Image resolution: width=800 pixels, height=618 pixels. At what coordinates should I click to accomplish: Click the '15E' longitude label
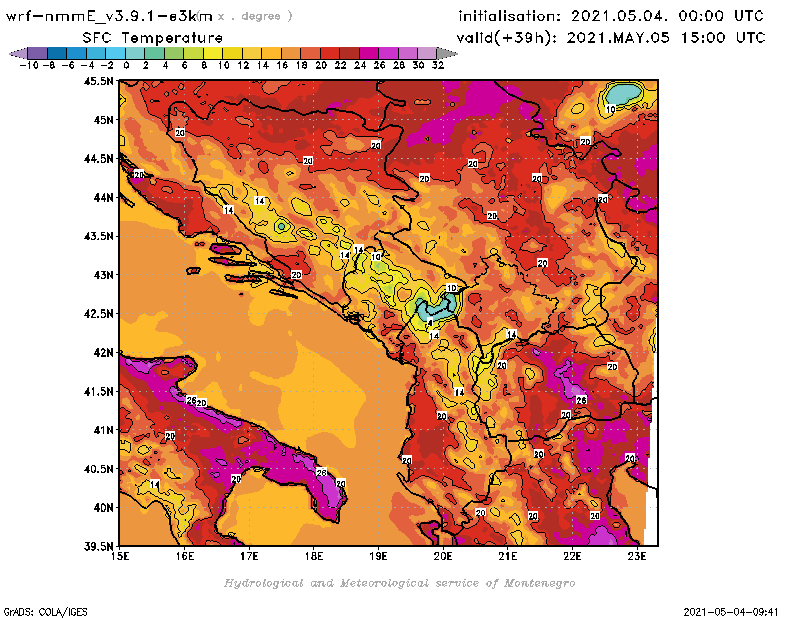[x=120, y=556]
